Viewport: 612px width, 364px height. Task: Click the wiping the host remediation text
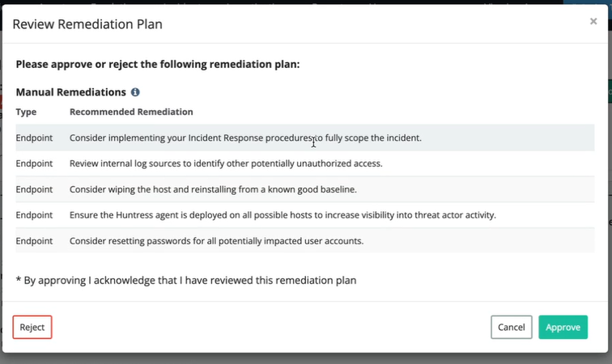pyautogui.click(x=213, y=189)
